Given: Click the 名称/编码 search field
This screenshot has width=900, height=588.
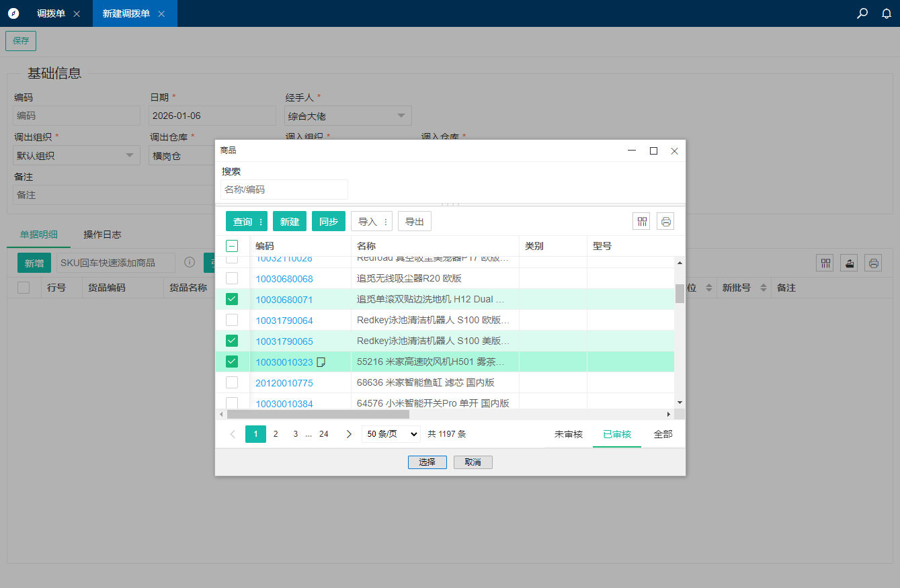Looking at the screenshot, I should (x=284, y=190).
